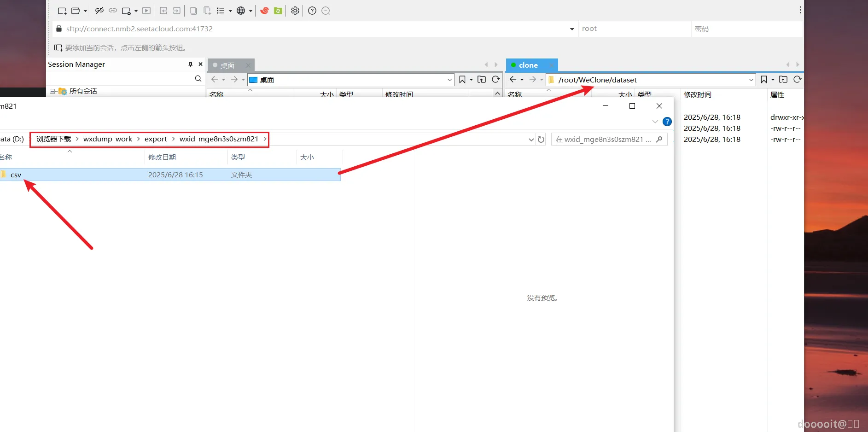Image resolution: width=868 pixels, height=432 pixels.
Task: Click the Explorer refresh button
Action: pos(541,140)
